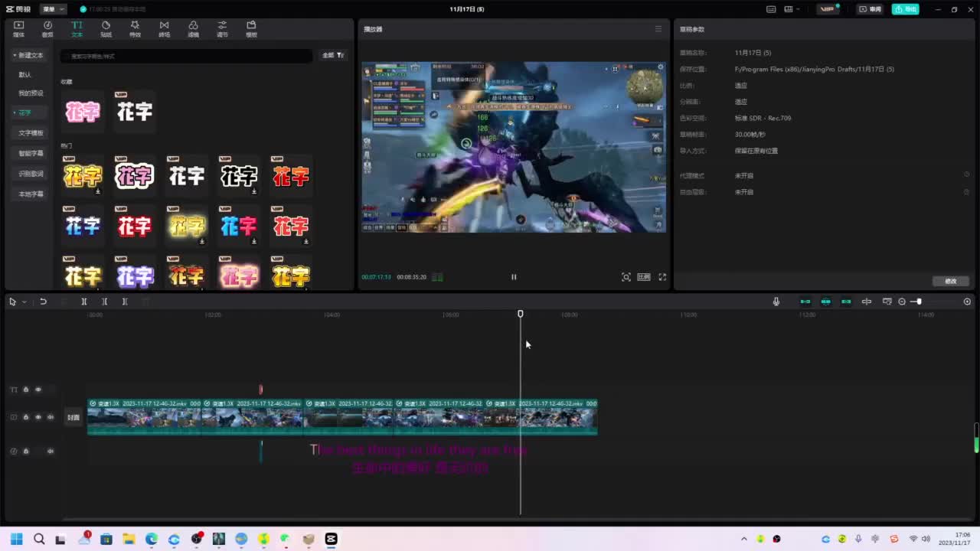Click the split clip tool
Screen dimensions: 980x551
coord(84,302)
